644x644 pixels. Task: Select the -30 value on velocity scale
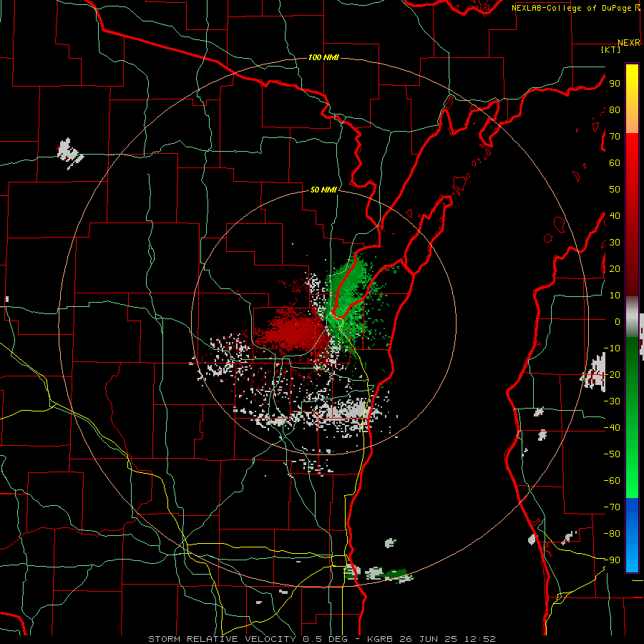[612, 401]
